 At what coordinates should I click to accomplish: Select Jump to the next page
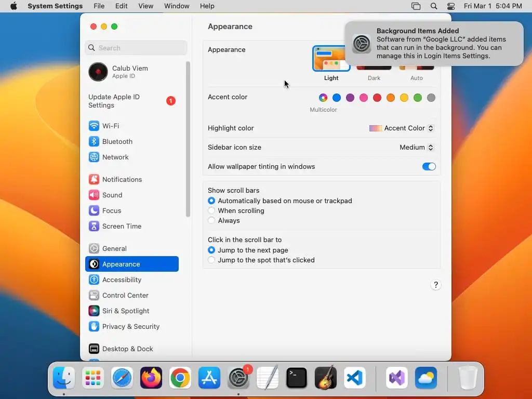[x=211, y=250]
